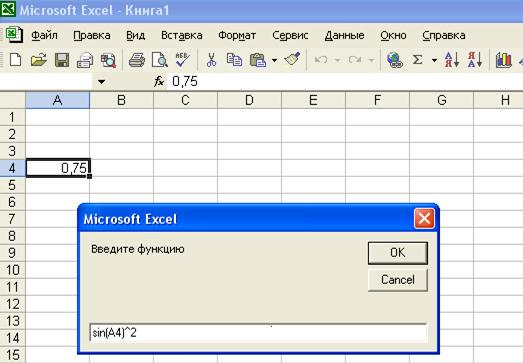Click the formula bar showing 0,75
The width and height of the screenshot is (523, 363).
(344, 81)
